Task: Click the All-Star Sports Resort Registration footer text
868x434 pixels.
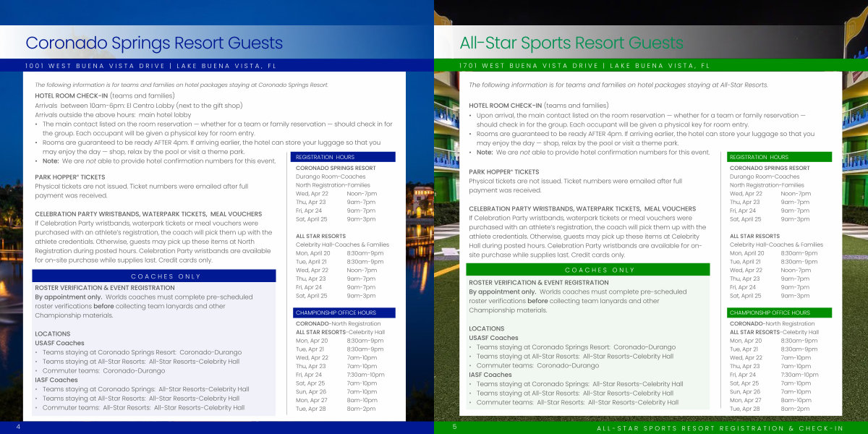Action: pos(720,428)
